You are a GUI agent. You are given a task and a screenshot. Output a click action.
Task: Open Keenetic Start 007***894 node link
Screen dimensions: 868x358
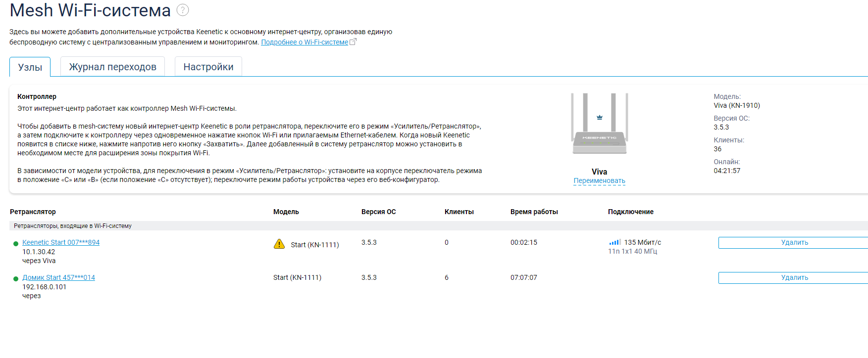click(61, 242)
